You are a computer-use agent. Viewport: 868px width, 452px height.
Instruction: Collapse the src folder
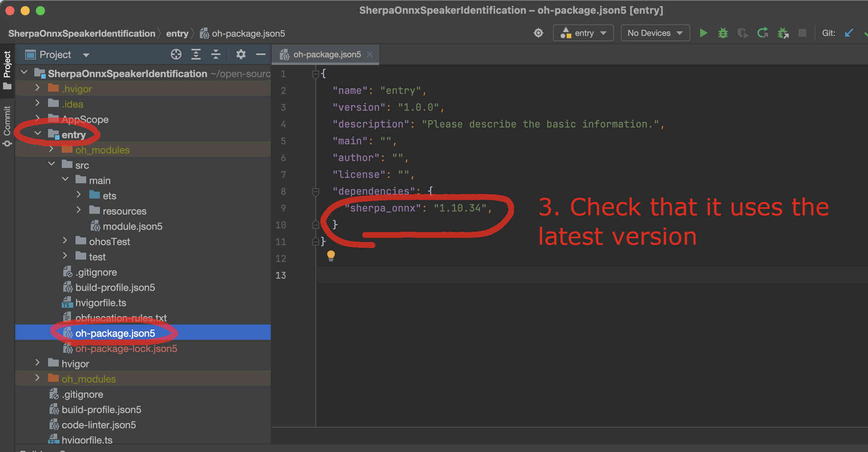51,164
